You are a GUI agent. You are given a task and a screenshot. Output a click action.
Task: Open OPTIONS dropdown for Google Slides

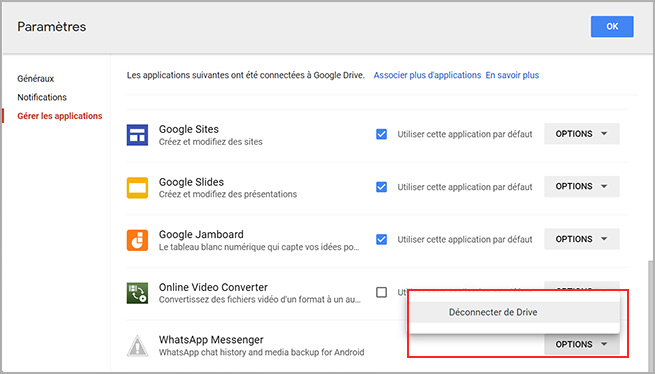point(581,186)
